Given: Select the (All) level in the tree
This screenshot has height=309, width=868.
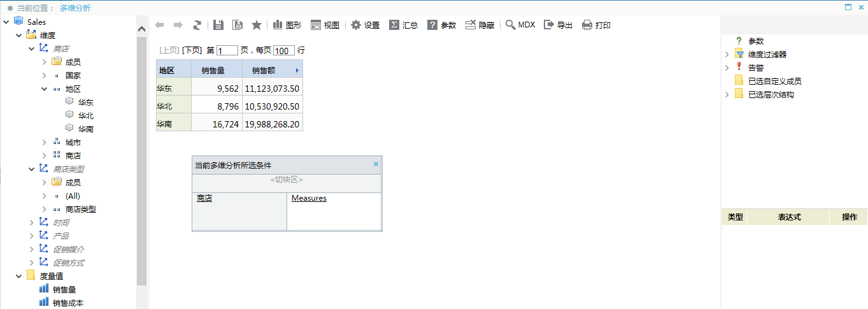Looking at the screenshot, I should pyautogui.click(x=73, y=196).
